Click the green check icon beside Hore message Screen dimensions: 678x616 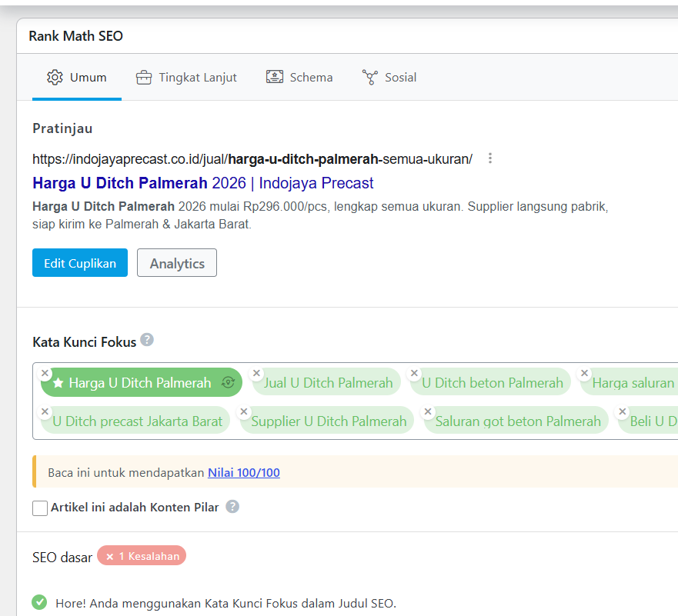[x=39, y=603]
